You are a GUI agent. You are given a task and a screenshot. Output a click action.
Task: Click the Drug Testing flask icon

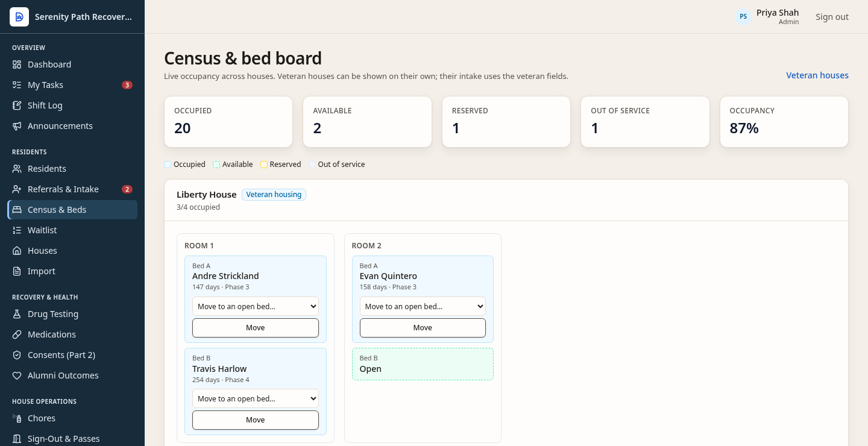(x=17, y=314)
